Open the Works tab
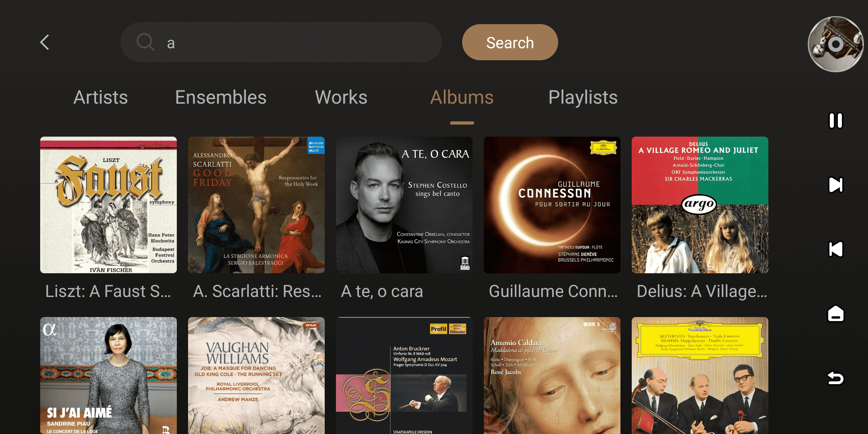Screen dimensions: 868x434 coord(341,97)
